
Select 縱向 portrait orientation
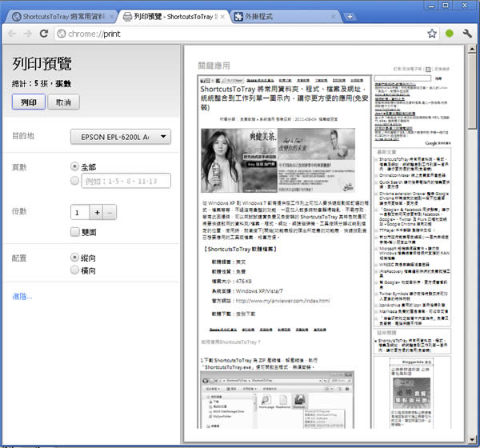pos(75,259)
